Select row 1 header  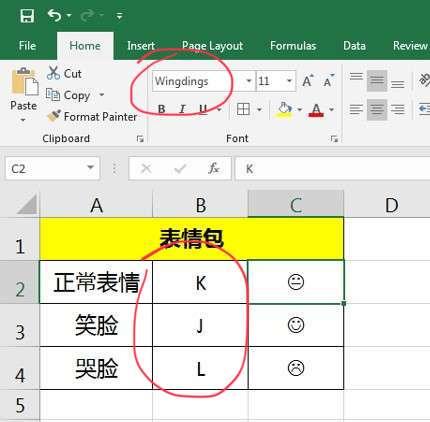tap(20, 239)
